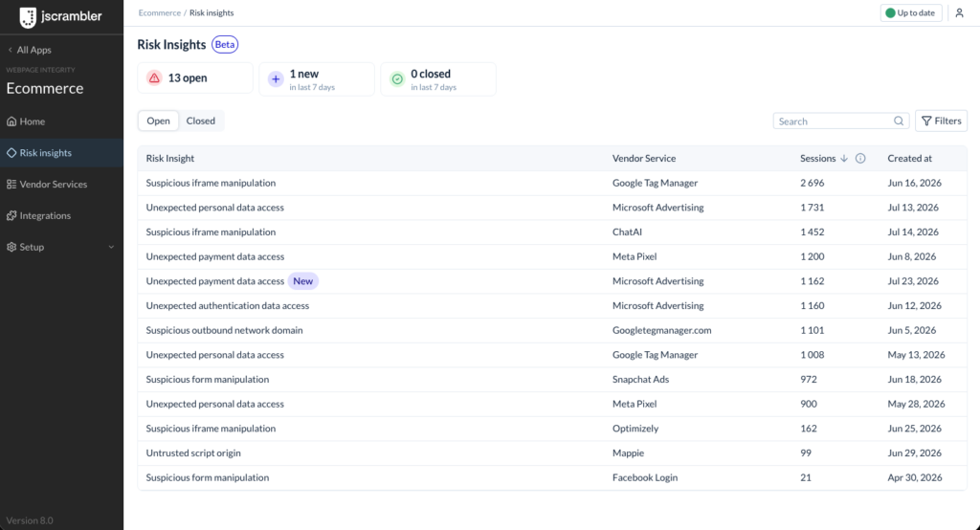Open the ChatAI iframe manipulation row
The image size is (980, 530).
(x=552, y=232)
